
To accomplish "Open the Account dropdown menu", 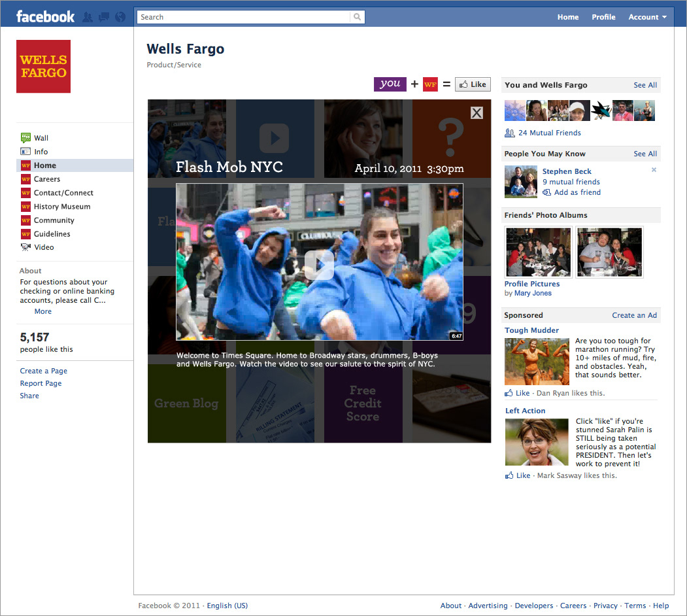I will [647, 17].
